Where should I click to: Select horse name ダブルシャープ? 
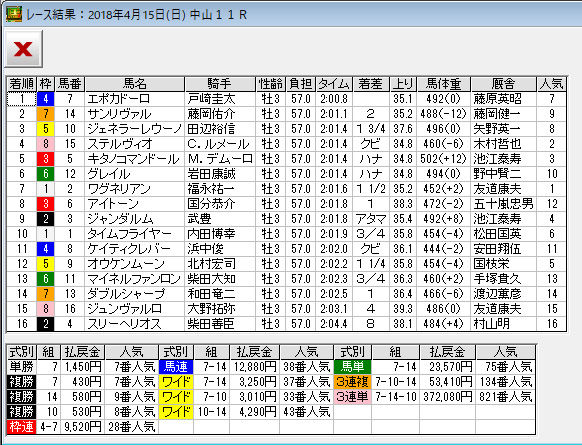[126, 294]
